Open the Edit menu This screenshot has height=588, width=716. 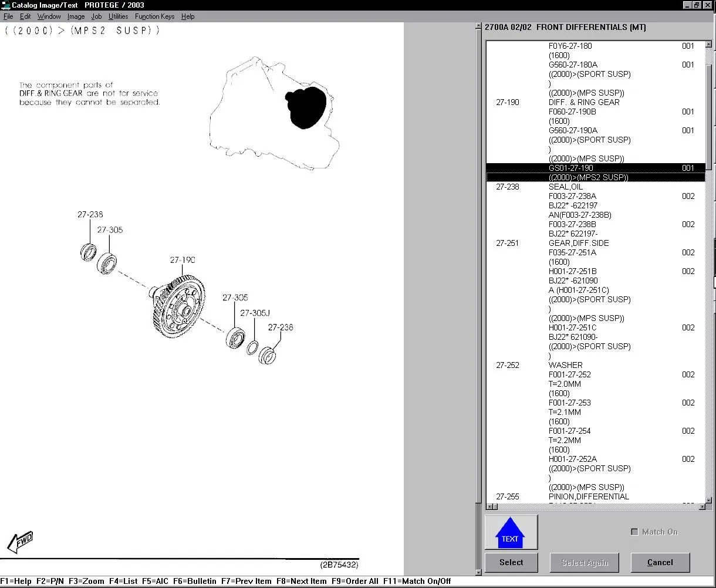[x=25, y=16]
